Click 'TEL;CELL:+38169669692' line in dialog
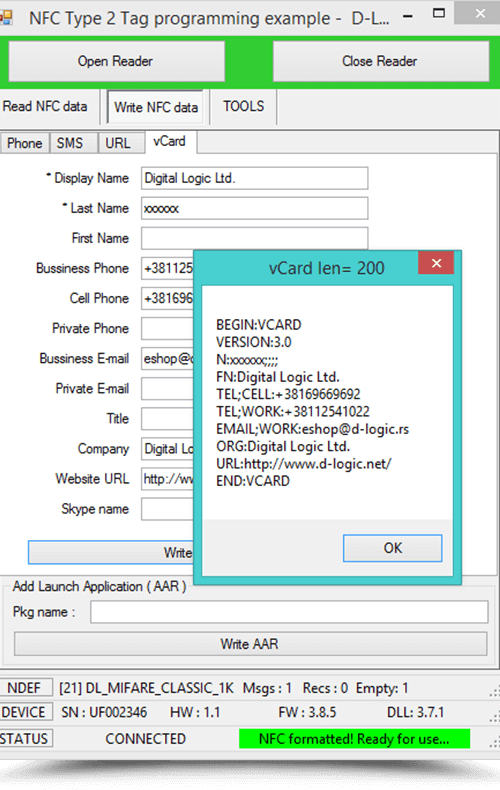The width and height of the screenshot is (500, 790). tap(288, 394)
